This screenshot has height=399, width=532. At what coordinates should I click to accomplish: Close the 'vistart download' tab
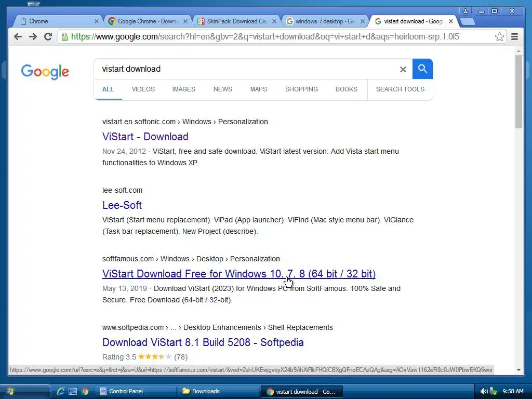tap(451, 21)
